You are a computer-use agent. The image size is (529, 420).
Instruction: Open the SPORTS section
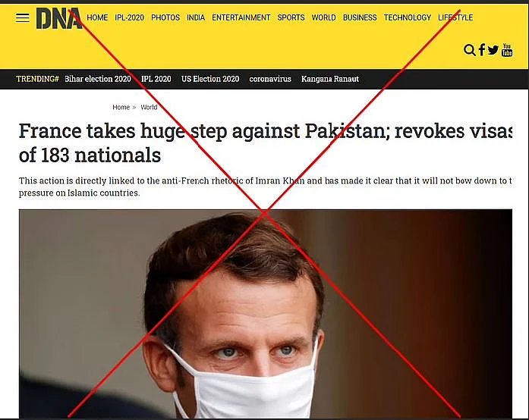click(x=291, y=17)
